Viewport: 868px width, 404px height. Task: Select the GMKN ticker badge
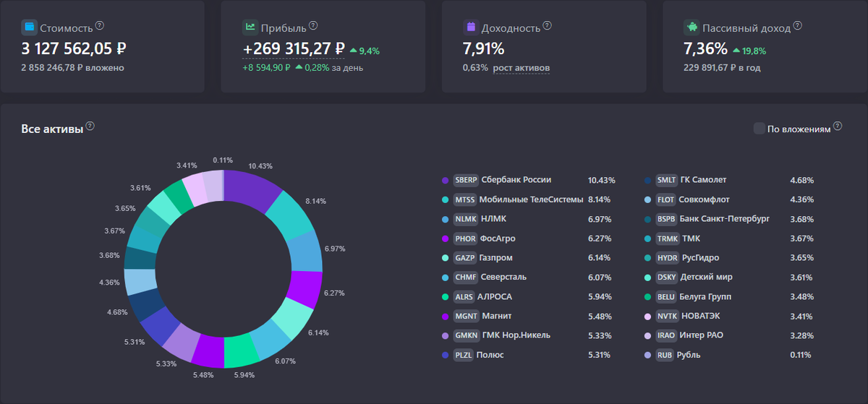[x=466, y=335]
